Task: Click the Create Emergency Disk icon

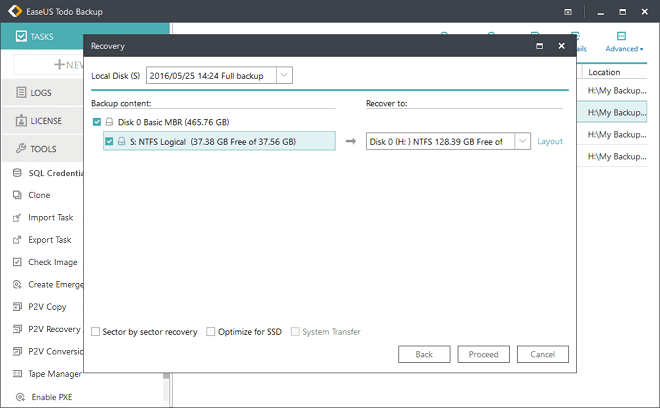Action: pyautogui.click(x=17, y=285)
